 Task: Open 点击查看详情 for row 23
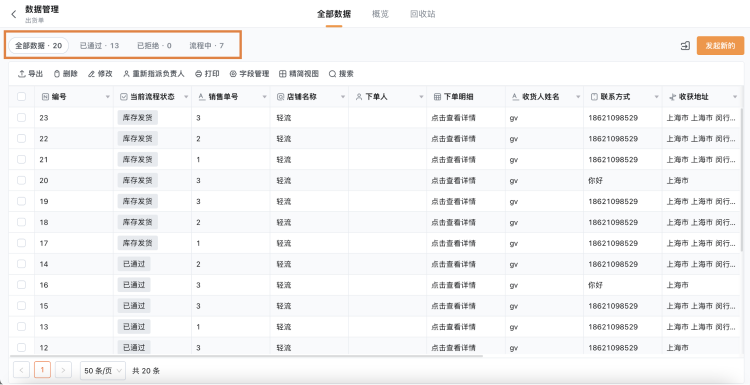[x=453, y=118]
